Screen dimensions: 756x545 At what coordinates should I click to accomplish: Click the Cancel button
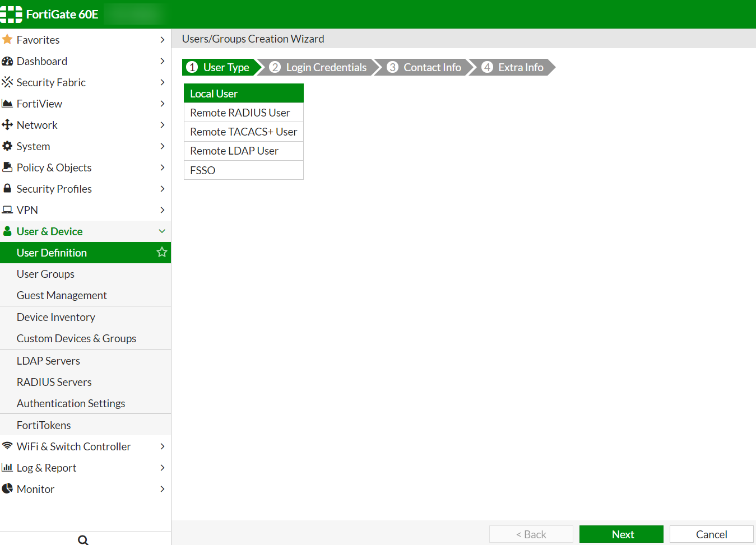[x=712, y=534]
